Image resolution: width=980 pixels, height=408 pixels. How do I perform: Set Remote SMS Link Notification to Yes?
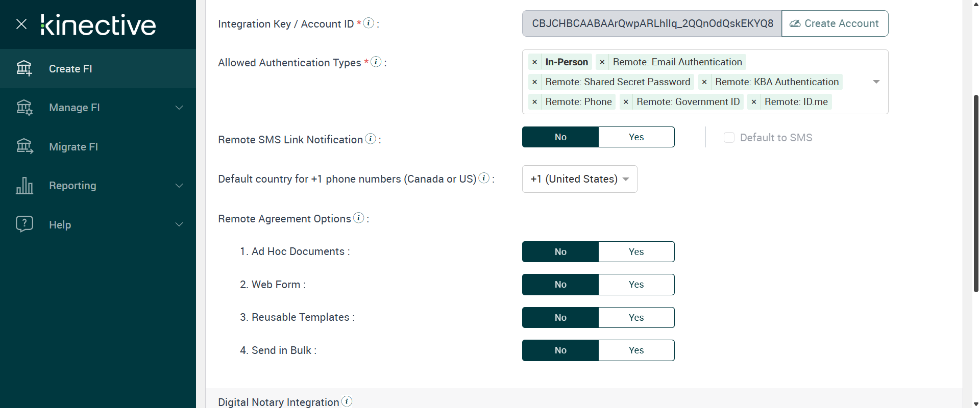[636, 137]
